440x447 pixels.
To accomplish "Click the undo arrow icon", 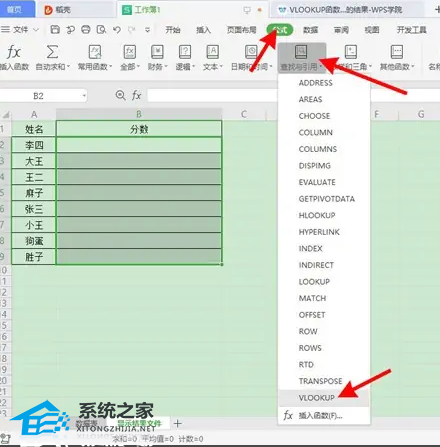I will [117, 30].
